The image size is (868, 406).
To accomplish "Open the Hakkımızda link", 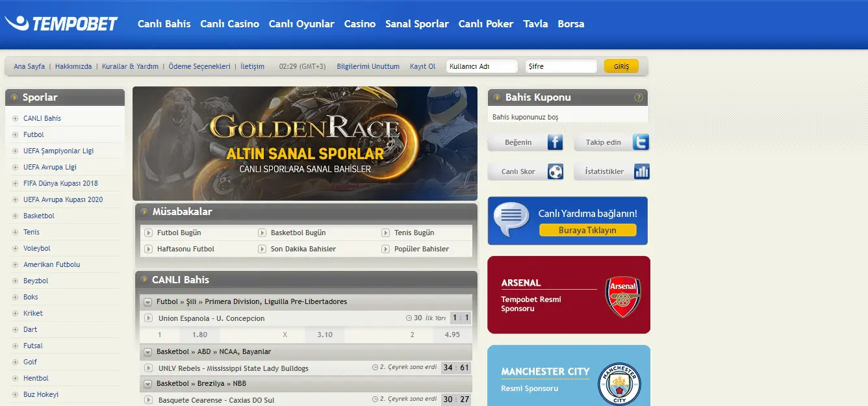I will [73, 66].
